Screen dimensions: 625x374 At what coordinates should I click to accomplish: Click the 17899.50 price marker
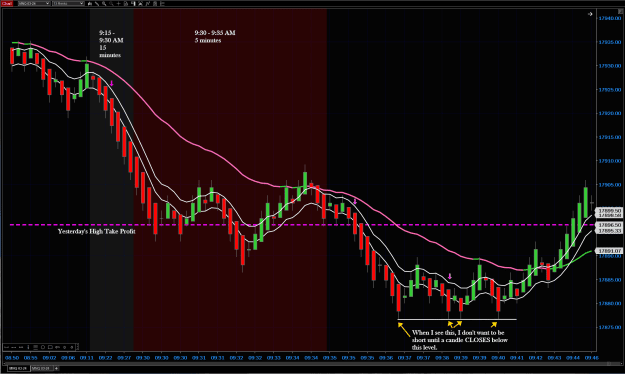point(608,211)
